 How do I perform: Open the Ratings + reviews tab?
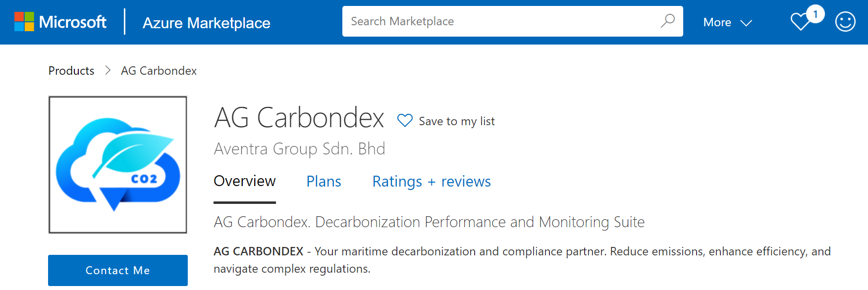pyautogui.click(x=431, y=182)
